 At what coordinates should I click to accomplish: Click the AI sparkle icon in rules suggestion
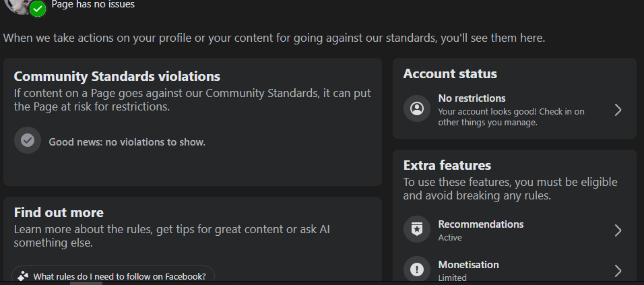click(23, 276)
